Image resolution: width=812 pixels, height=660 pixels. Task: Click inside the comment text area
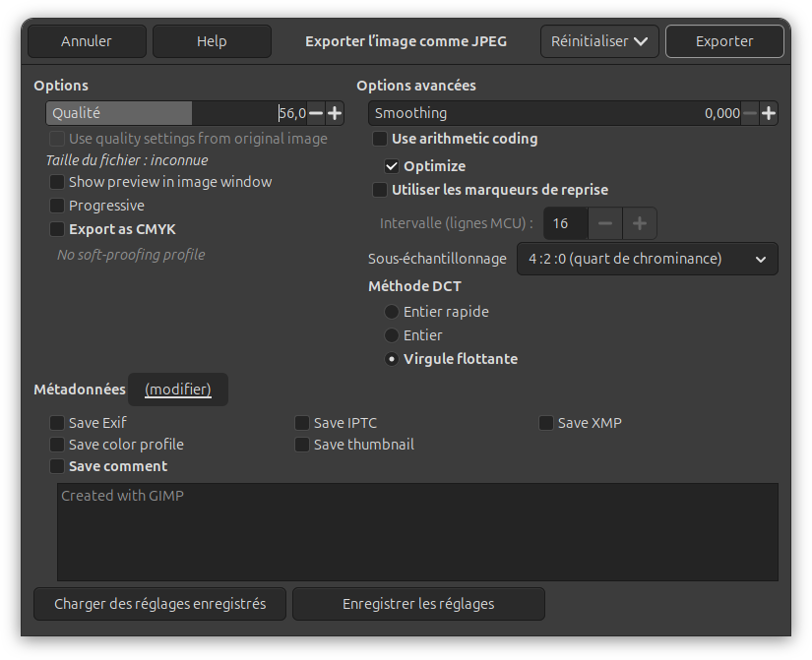click(417, 531)
